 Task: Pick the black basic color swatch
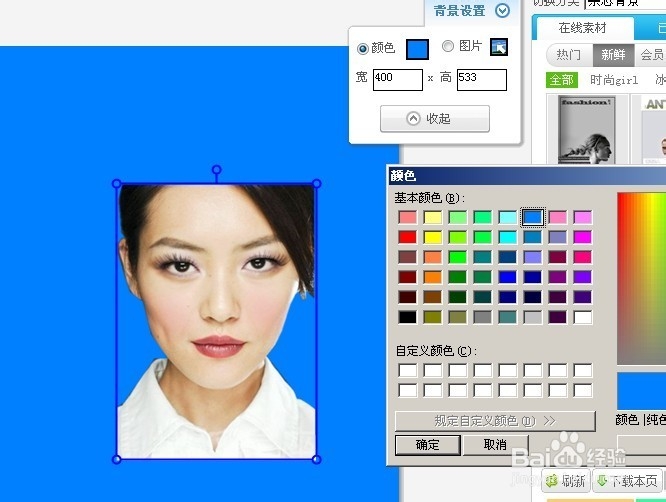(x=408, y=317)
